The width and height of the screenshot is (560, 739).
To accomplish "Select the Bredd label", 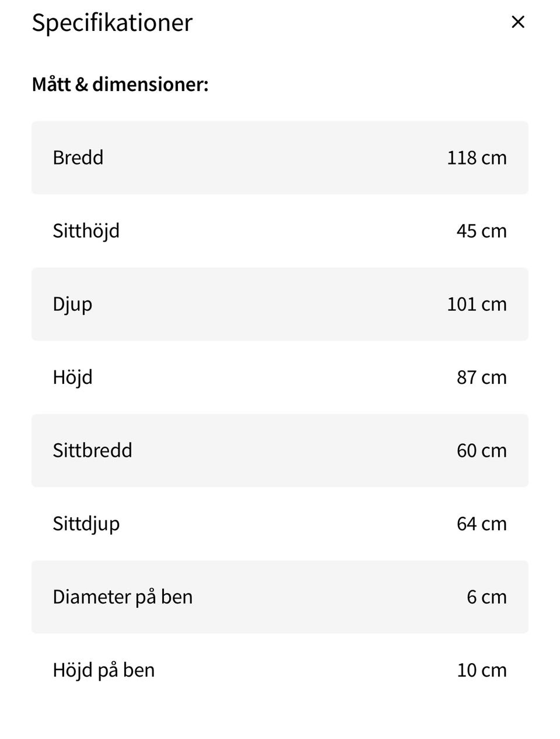I will point(78,157).
